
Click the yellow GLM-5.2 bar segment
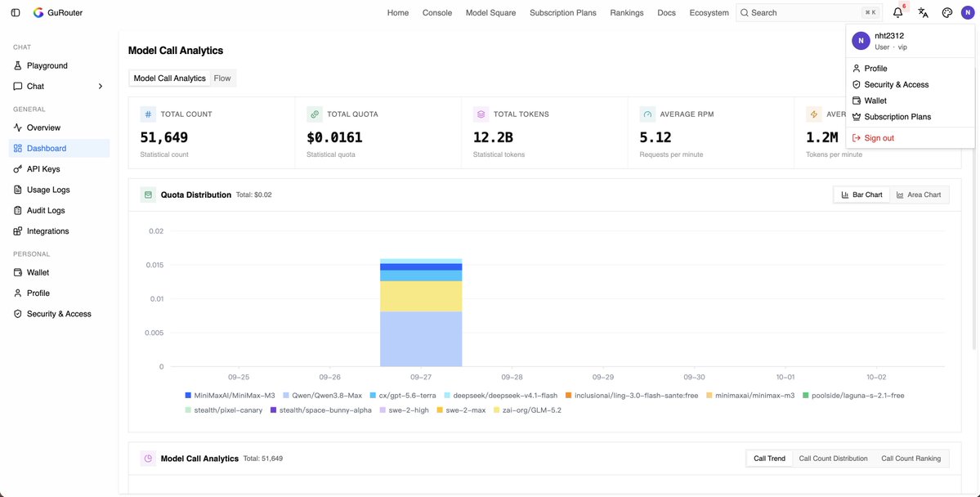coord(421,297)
